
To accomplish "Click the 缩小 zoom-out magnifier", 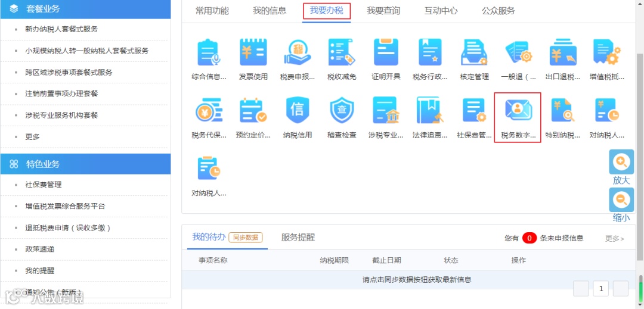I will click(x=621, y=199).
